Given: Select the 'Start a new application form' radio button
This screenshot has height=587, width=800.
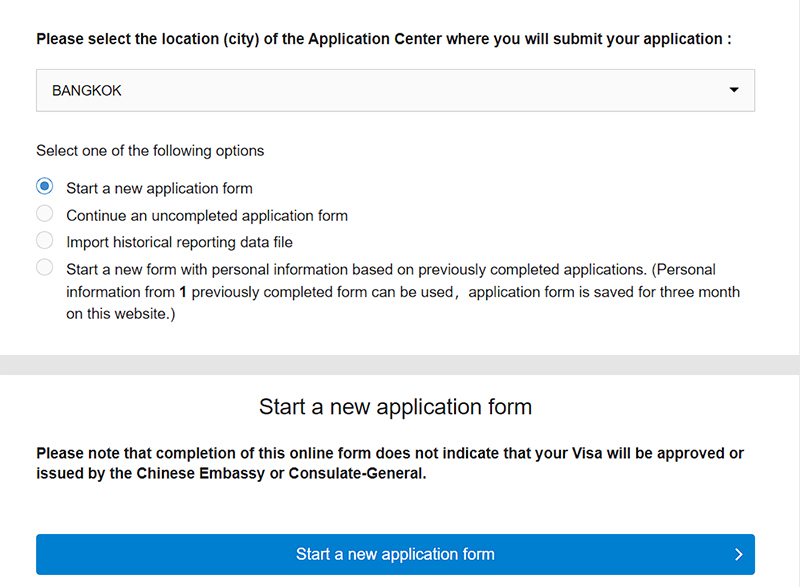Looking at the screenshot, I should tap(44, 186).
